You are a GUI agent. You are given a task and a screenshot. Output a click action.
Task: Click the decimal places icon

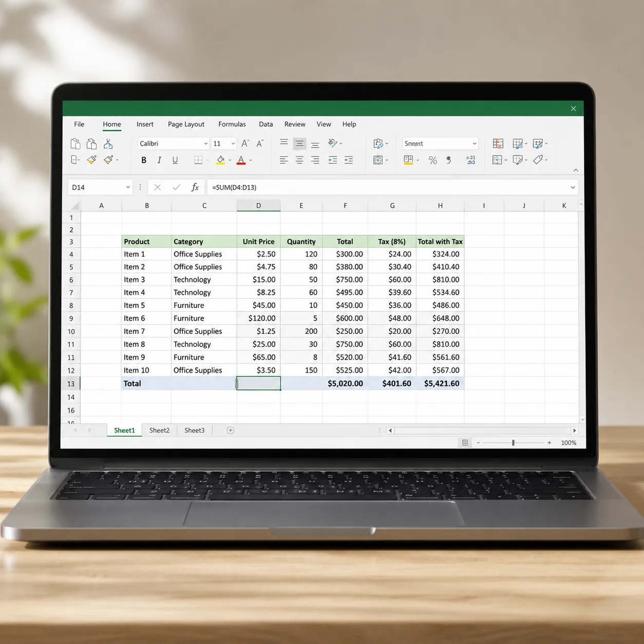click(x=470, y=160)
